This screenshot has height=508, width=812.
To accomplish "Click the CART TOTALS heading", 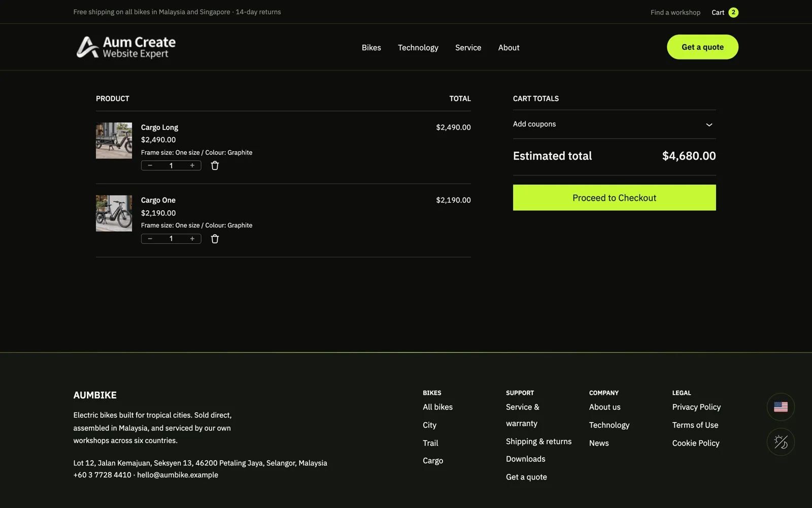I will click(x=536, y=99).
